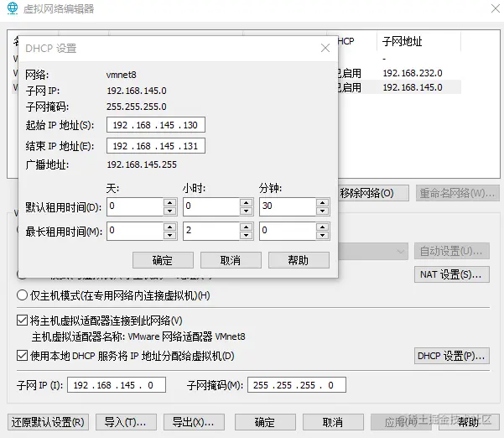Click the maximum lease days field
The width and height of the screenshot is (504, 438).
tap(135, 231)
